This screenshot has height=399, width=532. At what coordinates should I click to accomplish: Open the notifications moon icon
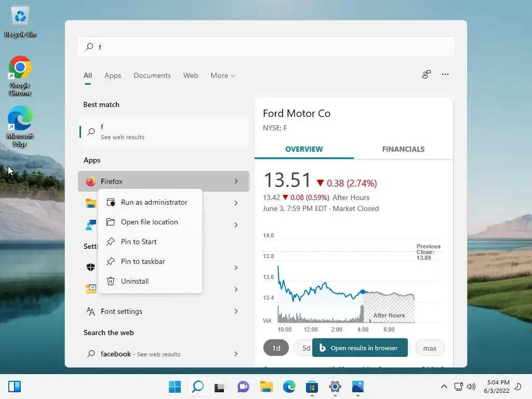(518, 387)
